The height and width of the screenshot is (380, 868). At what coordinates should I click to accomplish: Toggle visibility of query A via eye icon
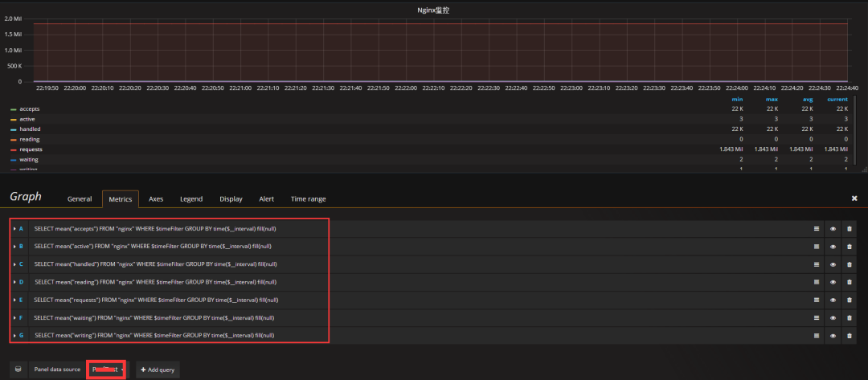tap(833, 228)
